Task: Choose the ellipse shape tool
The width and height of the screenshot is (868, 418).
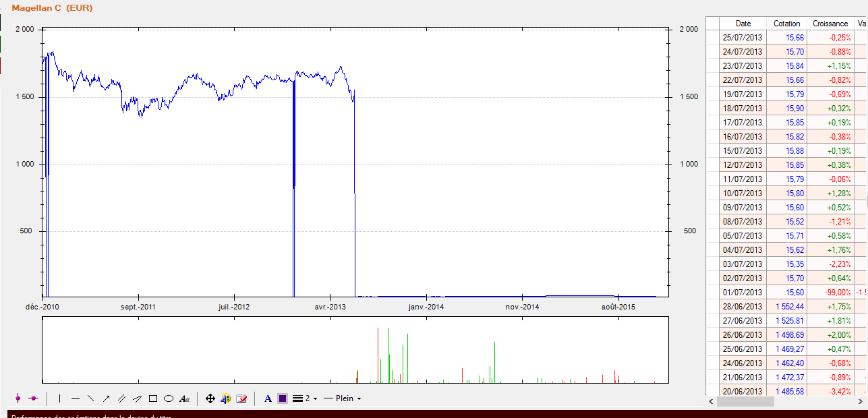Action: click(169, 398)
